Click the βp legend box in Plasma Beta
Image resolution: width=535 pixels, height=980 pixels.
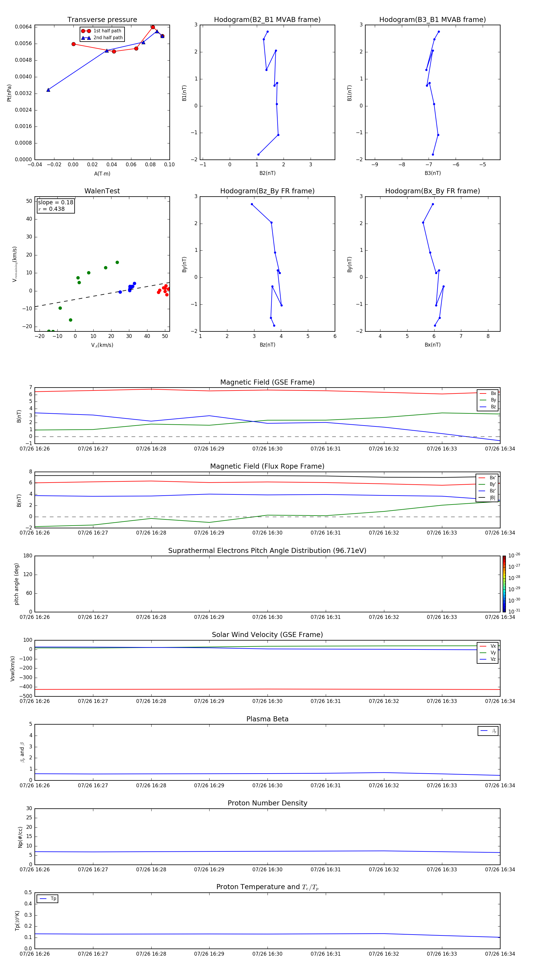[488, 731]
